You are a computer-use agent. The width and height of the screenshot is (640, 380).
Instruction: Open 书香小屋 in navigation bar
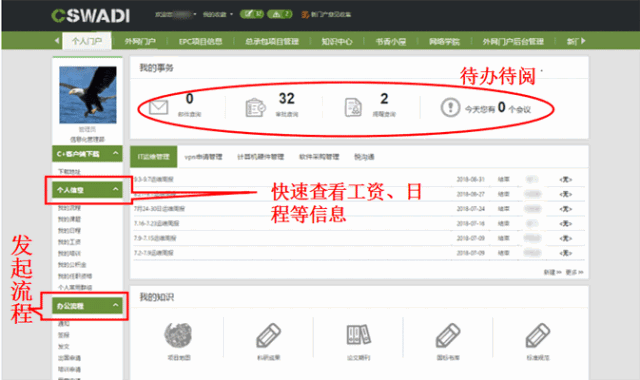pos(391,41)
